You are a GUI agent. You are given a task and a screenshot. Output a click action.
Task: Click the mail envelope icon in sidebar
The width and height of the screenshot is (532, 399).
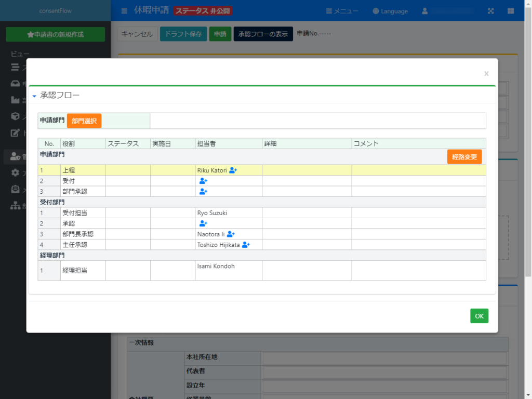click(x=15, y=189)
